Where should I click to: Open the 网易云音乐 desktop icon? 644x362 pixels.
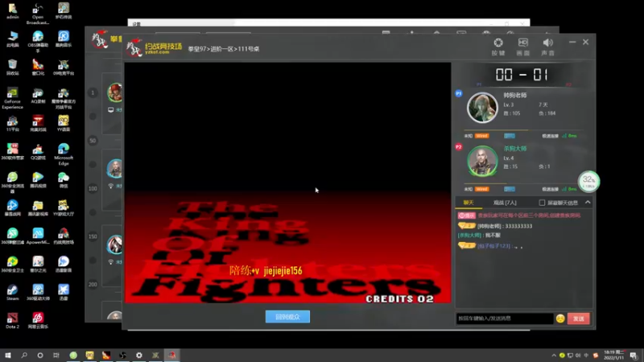point(38,321)
